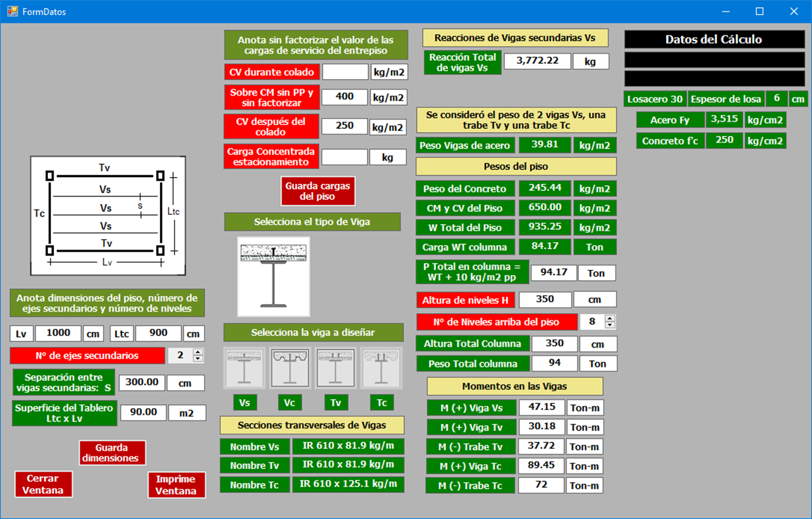Close the form with Cerrar Ventana
The width and height of the screenshot is (812, 519).
pyautogui.click(x=44, y=485)
